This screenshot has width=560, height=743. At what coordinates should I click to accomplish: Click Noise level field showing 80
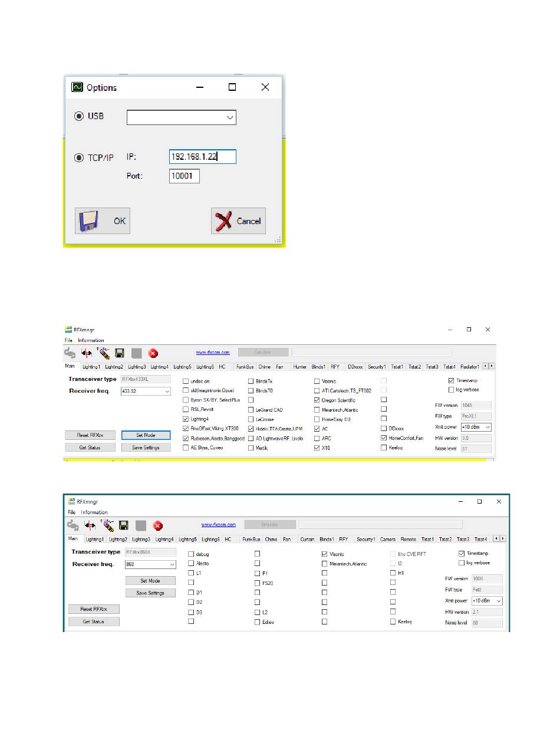[487, 623]
